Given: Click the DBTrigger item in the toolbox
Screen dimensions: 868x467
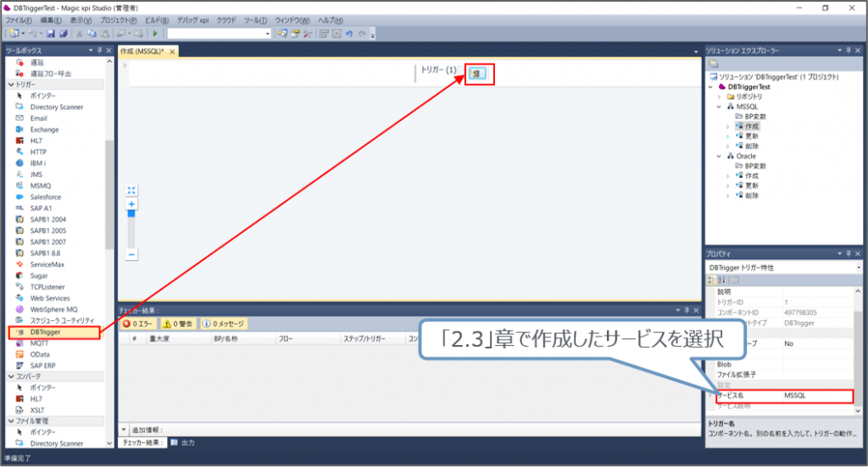Looking at the screenshot, I should [44, 332].
